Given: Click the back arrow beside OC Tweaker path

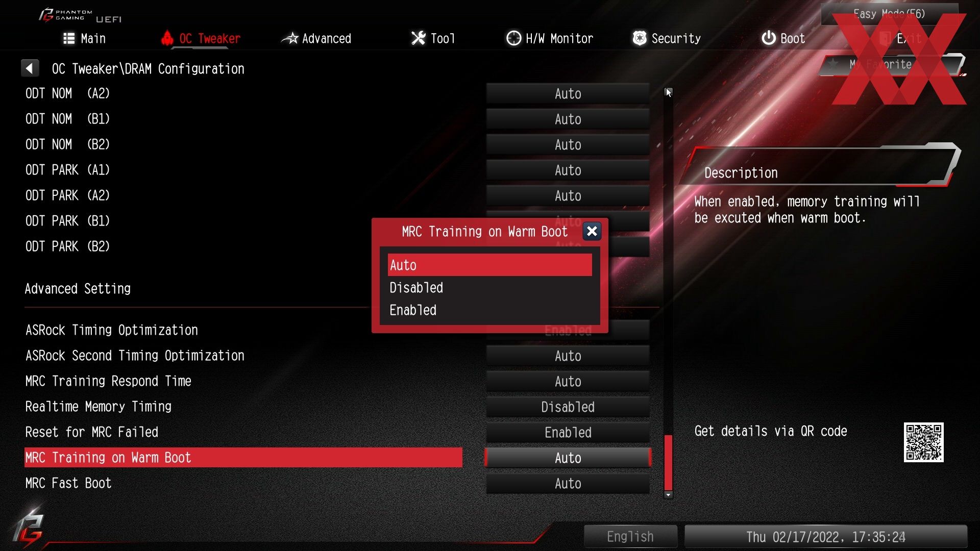Looking at the screenshot, I should pos(30,68).
